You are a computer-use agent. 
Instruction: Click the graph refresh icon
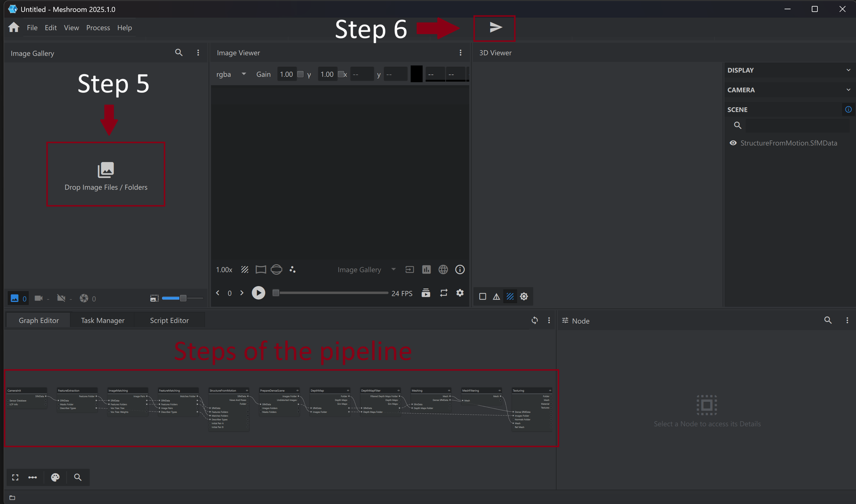534,320
